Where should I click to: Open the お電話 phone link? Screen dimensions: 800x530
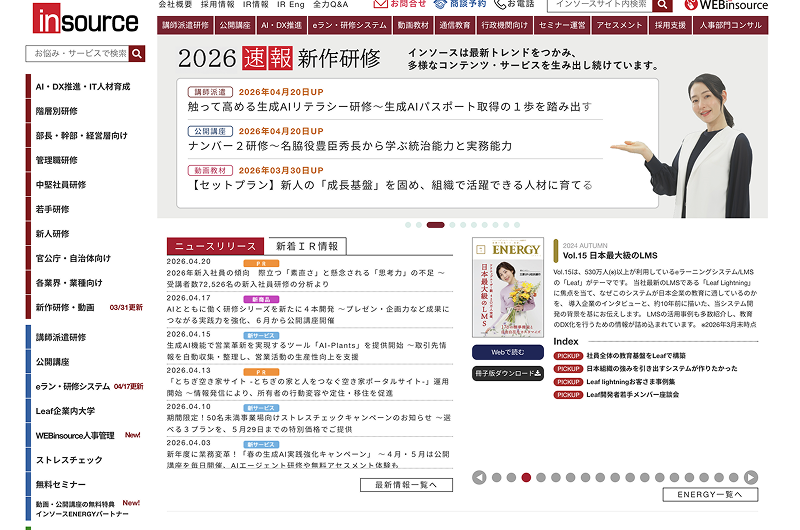[x=514, y=4]
